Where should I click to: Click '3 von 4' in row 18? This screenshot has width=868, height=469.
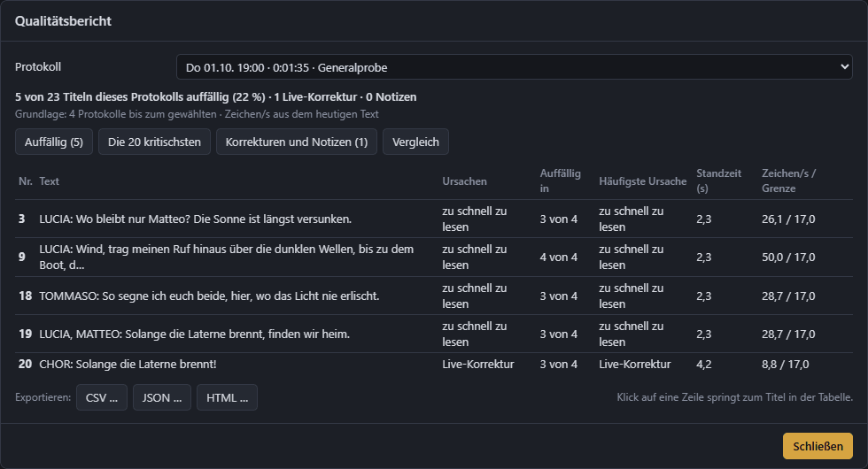point(559,296)
